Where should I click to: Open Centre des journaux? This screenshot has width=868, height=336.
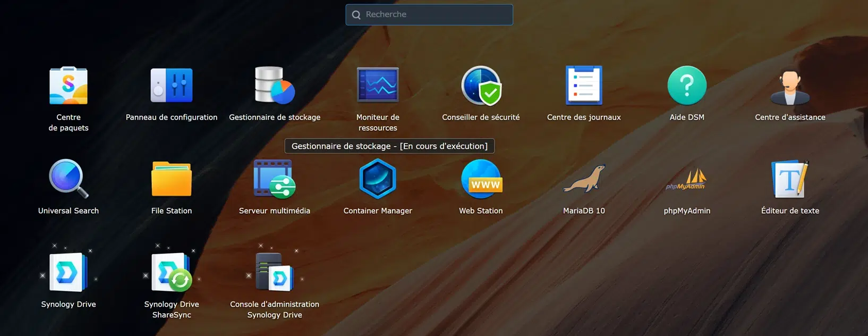[x=584, y=86]
